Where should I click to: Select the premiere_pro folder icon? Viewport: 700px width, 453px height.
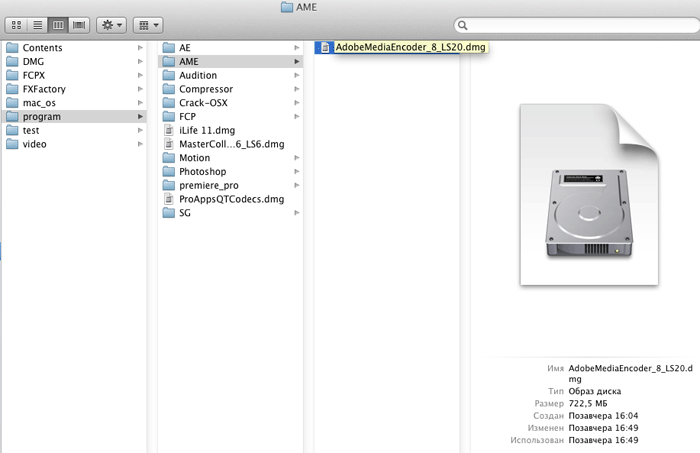click(x=169, y=186)
